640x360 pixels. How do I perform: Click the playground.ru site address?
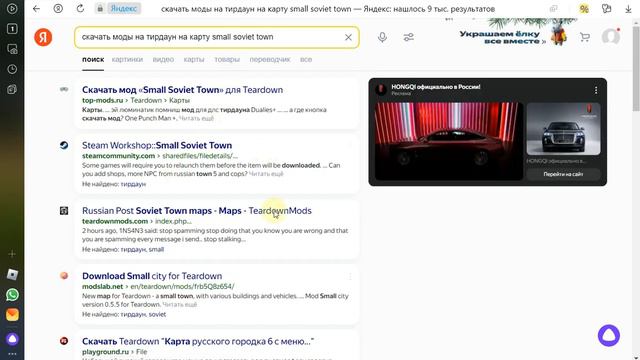click(x=105, y=352)
